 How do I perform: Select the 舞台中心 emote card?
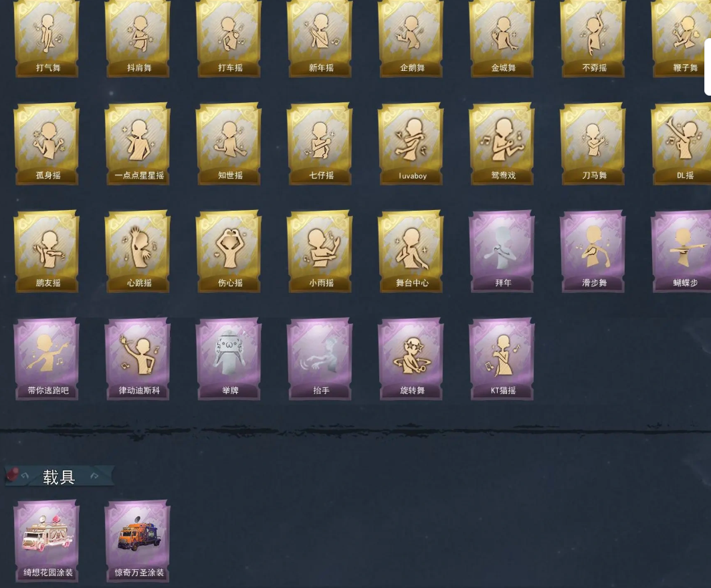coord(411,251)
